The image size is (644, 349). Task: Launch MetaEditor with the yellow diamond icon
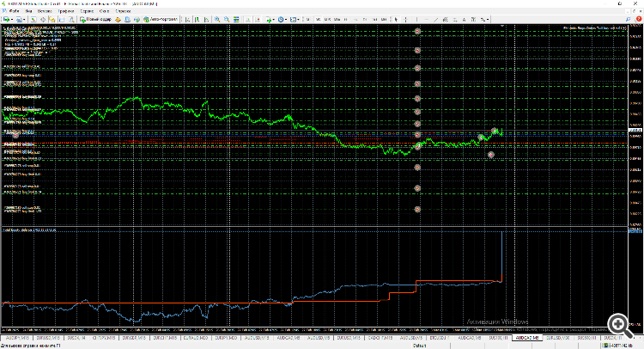click(118, 19)
